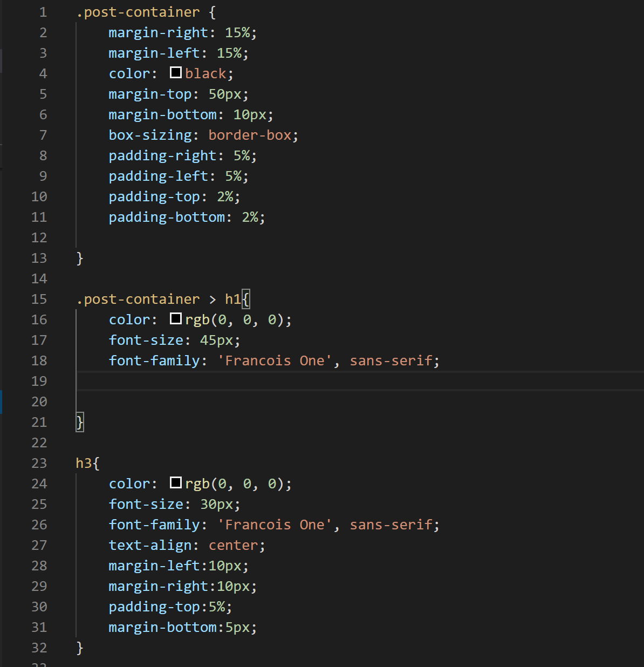Click the 'padding-top:5%' declaration
The image size is (644, 667).
point(170,607)
